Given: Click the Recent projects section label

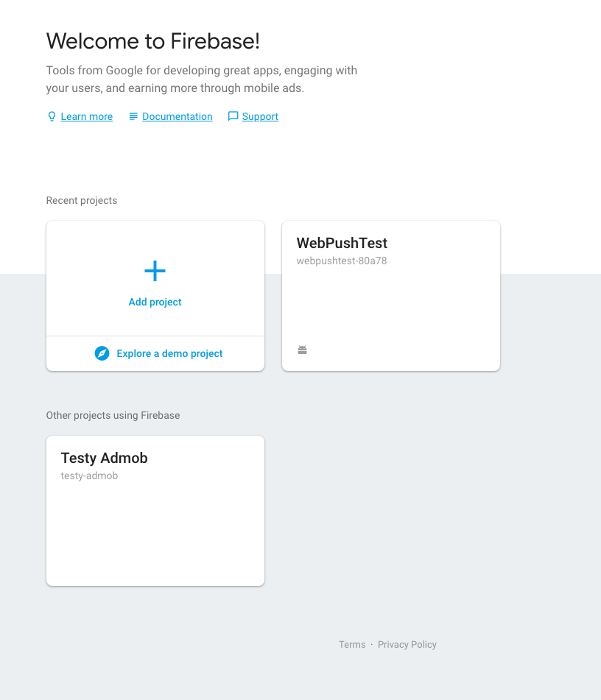Looking at the screenshot, I should pos(81,200).
